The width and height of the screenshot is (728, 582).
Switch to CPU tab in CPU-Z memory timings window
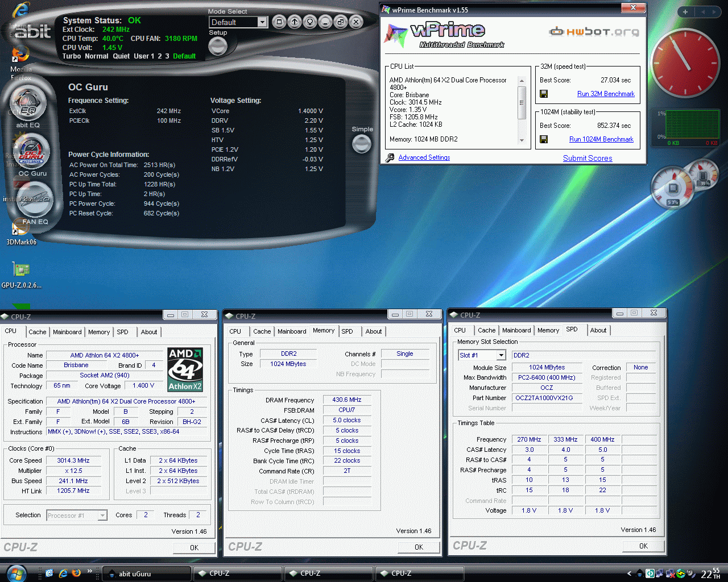tap(235, 331)
